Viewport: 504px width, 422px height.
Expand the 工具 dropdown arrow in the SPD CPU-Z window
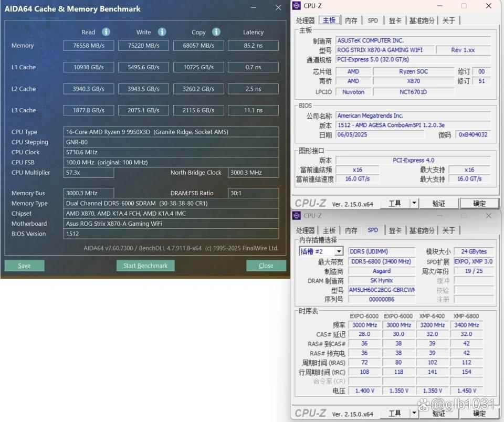(x=414, y=413)
